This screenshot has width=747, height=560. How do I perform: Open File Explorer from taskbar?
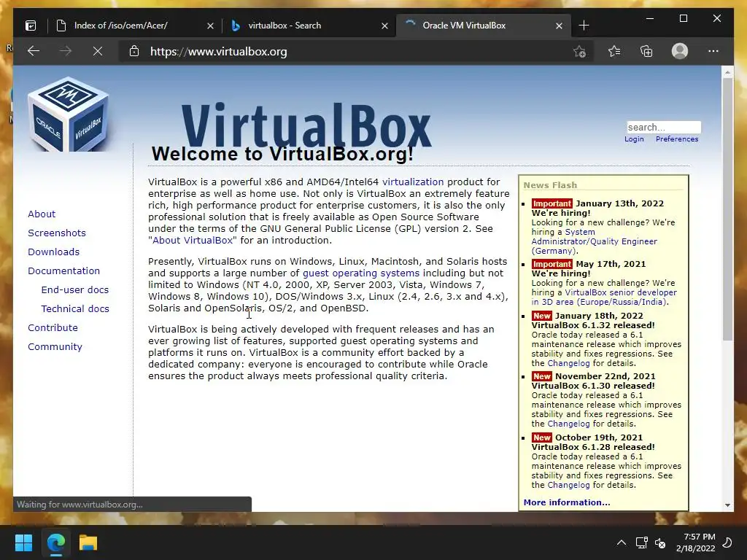(88, 542)
